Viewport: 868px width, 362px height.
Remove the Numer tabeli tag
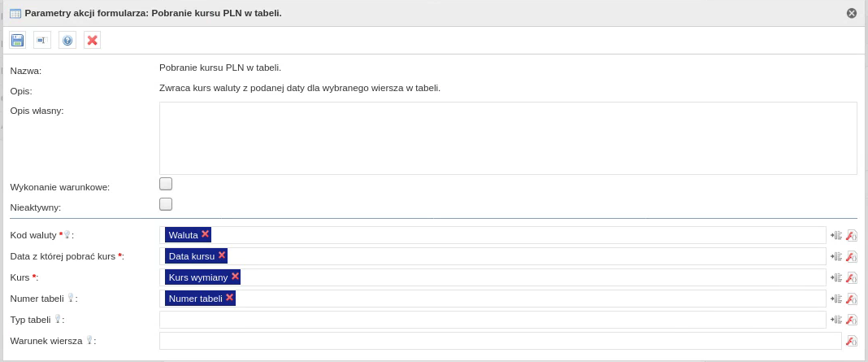(x=229, y=298)
